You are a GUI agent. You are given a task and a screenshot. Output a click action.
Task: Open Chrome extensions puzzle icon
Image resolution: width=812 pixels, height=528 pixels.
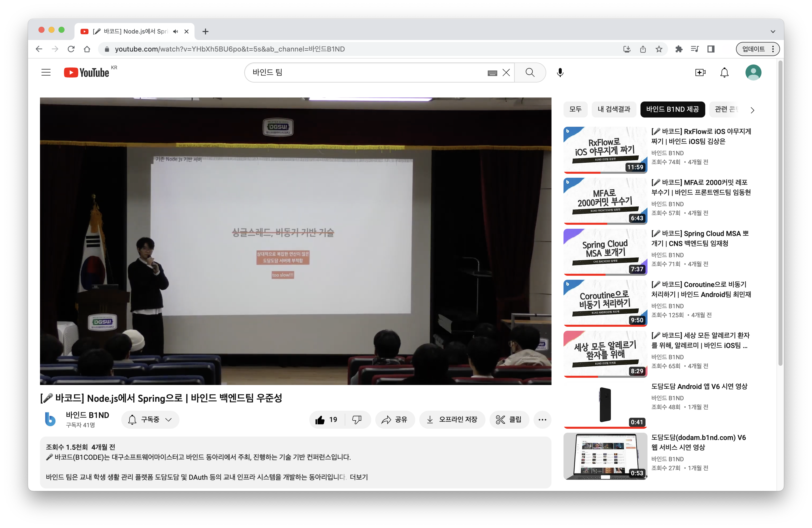(678, 49)
